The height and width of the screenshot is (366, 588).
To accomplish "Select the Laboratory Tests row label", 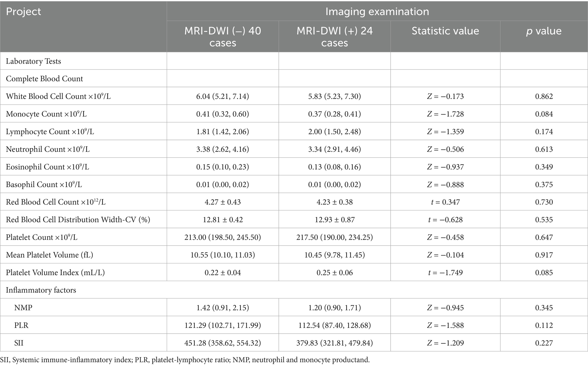I will [34, 61].
